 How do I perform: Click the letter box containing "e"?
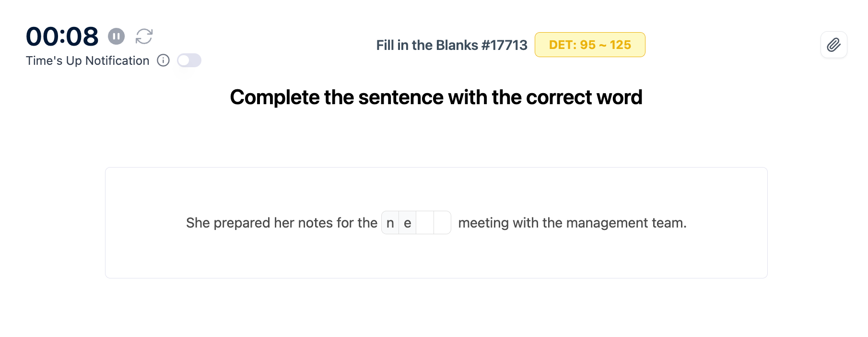408,223
